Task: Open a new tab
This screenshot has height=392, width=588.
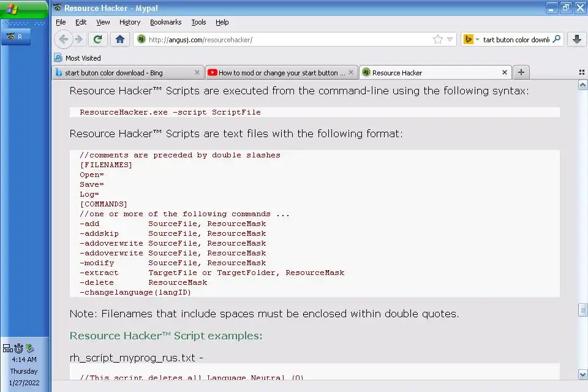Action: click(521, 72)
